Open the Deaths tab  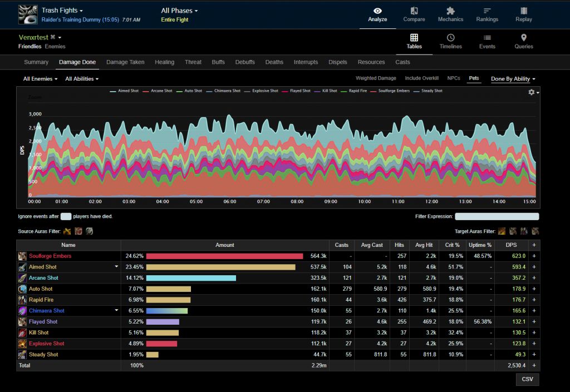(274, 62)
